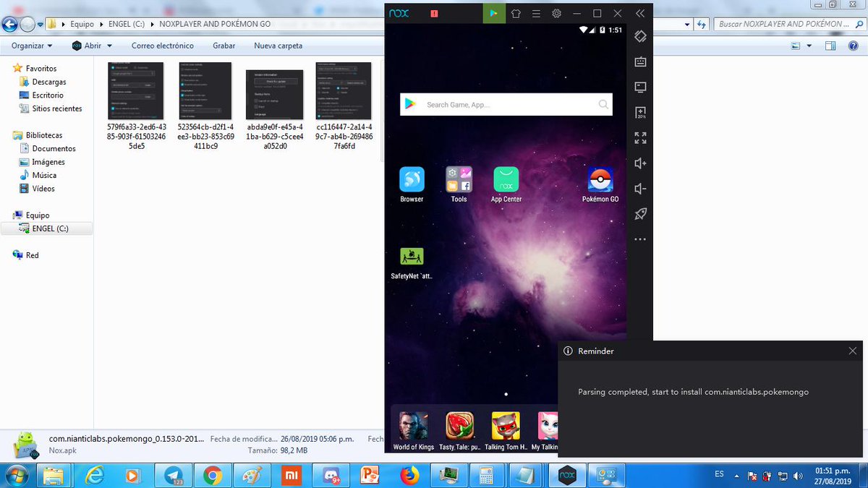Launch Pokémon GO app
868x488 pixels.
point(600,184)
